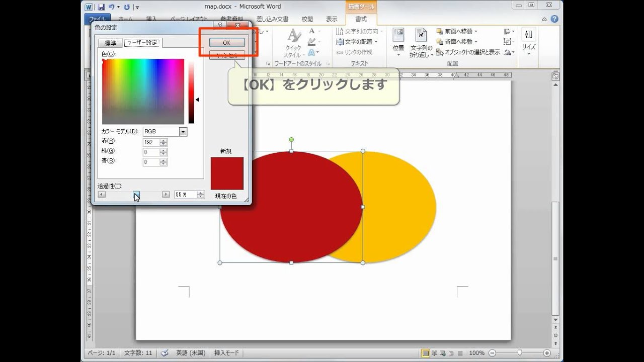
Task: Click the 赤(R) value field
Action: (151, 142)
